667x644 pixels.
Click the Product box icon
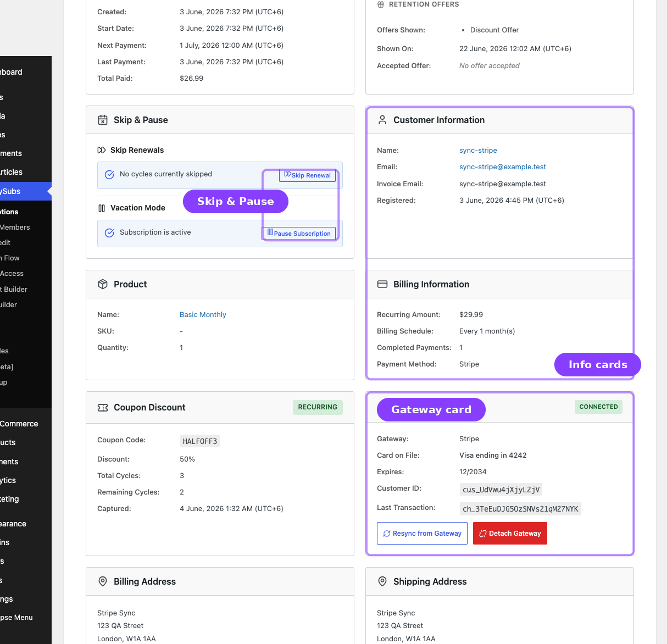103,284
